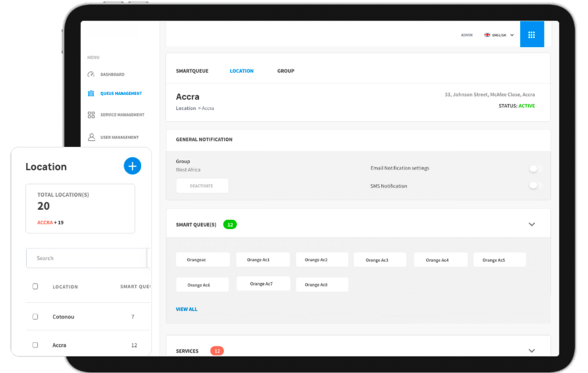Check the Cotonou location checkbox

click(x=35, y=317)
